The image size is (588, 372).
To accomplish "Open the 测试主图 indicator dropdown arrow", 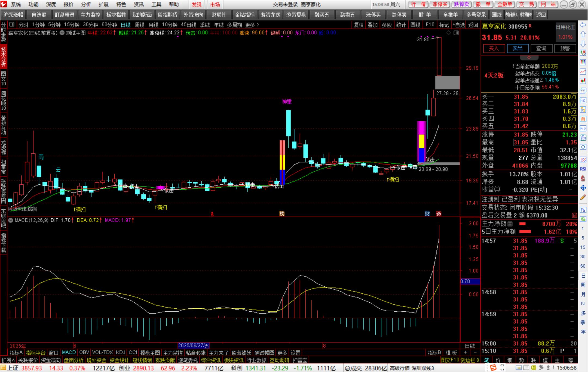I will pyautogui.click(x=62, y=33).
